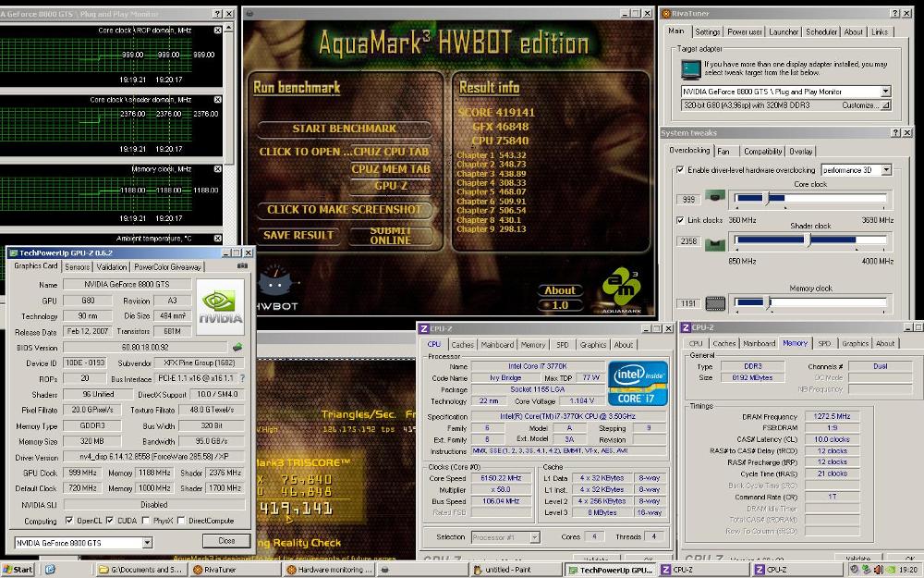
Task: Click the RivaTuner title help question mark
Action: [895, 13]
